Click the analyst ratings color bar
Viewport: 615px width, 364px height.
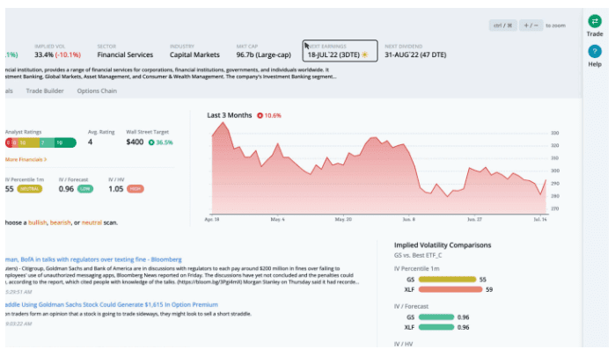(x=39, y=142)
